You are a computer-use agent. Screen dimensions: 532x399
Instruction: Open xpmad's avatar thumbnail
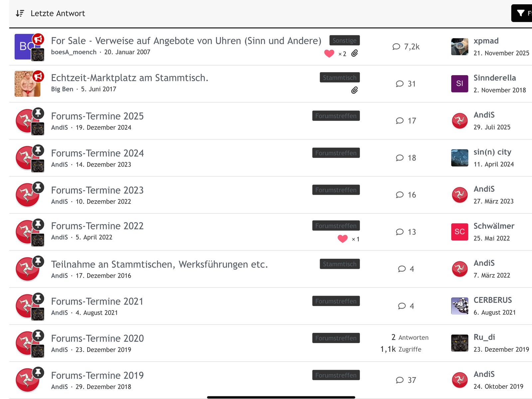[459, 47]
